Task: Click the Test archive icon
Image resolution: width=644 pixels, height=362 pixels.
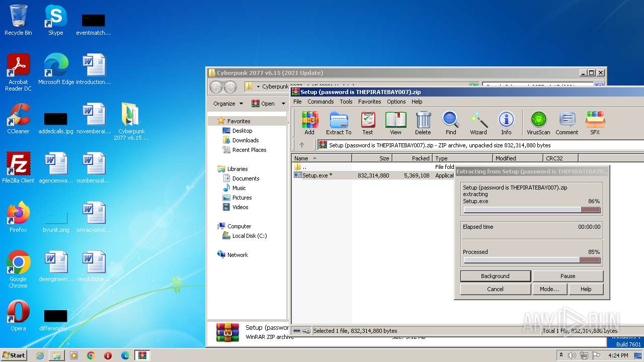Action: tap(368, 123)
